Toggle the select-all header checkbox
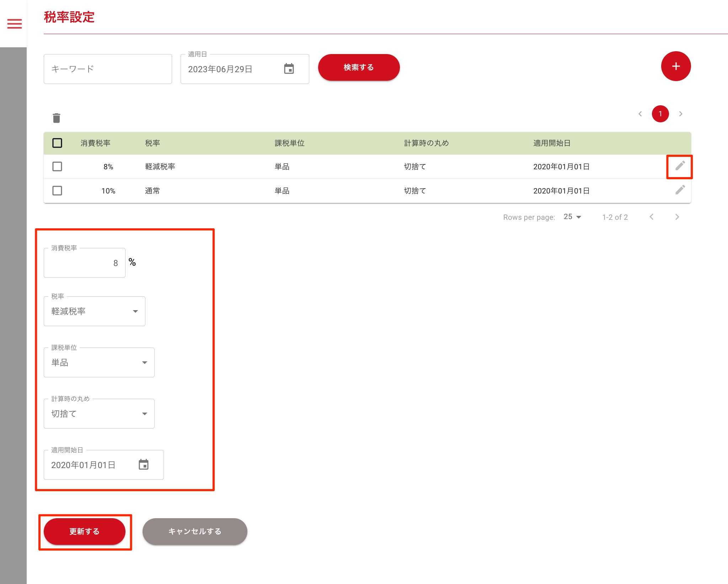The image size is (728, 584). pos(57,143)
